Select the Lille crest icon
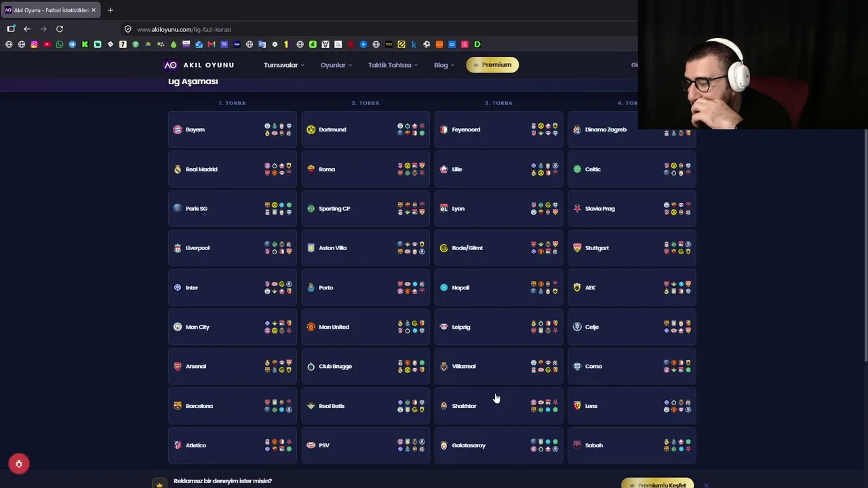This screenshot has width=868, height=488. 444,169
